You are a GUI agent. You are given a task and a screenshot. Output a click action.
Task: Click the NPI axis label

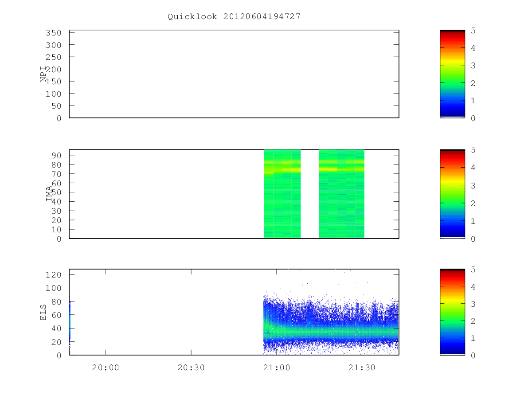tap(43, 74)
